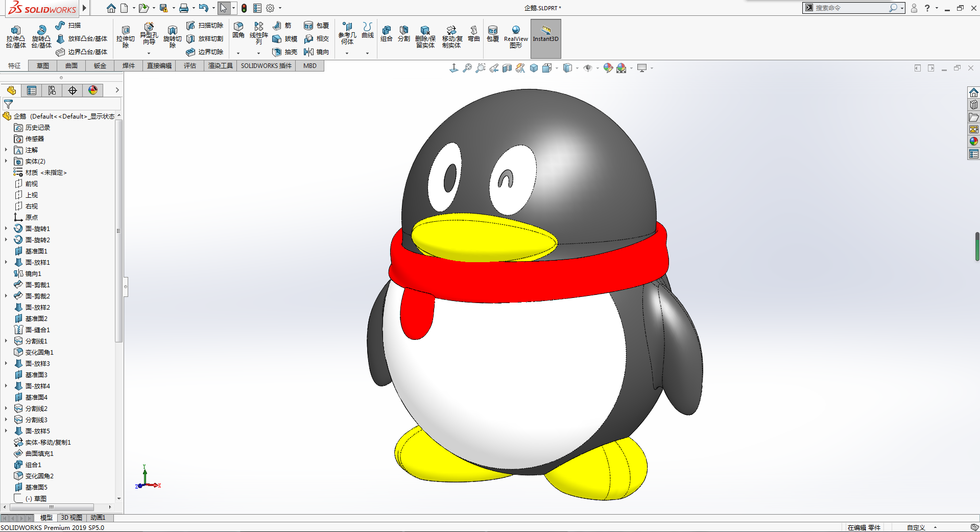Click the 扫描 sweep tool
Screen dimensions: 980x532
coord(68,25)
